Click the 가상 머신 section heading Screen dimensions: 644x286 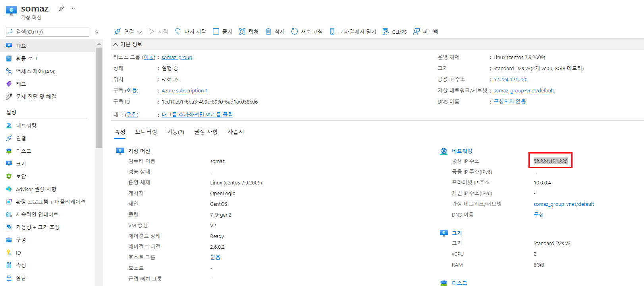[139, 151]
